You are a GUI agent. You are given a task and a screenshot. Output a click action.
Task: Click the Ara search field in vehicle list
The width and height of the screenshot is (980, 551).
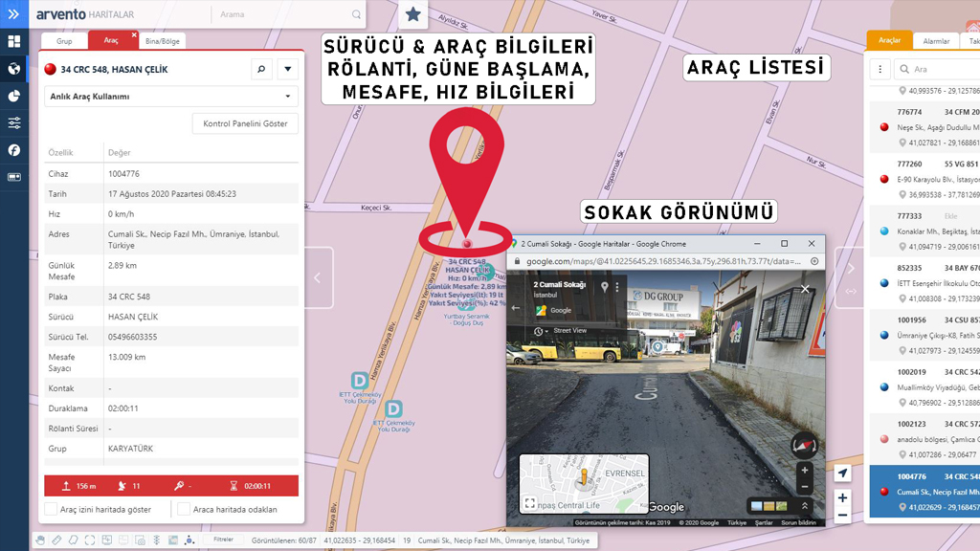tap(937, 69)
